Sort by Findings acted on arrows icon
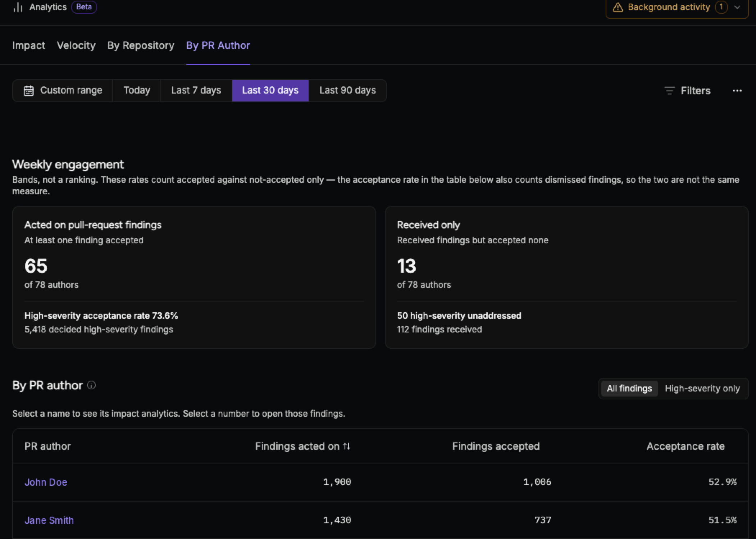This screenshot has height=539, width=756. (347, 446)
